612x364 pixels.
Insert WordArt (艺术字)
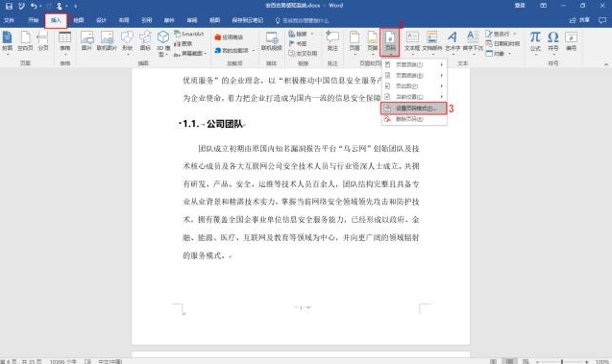(x=453, y=41)
